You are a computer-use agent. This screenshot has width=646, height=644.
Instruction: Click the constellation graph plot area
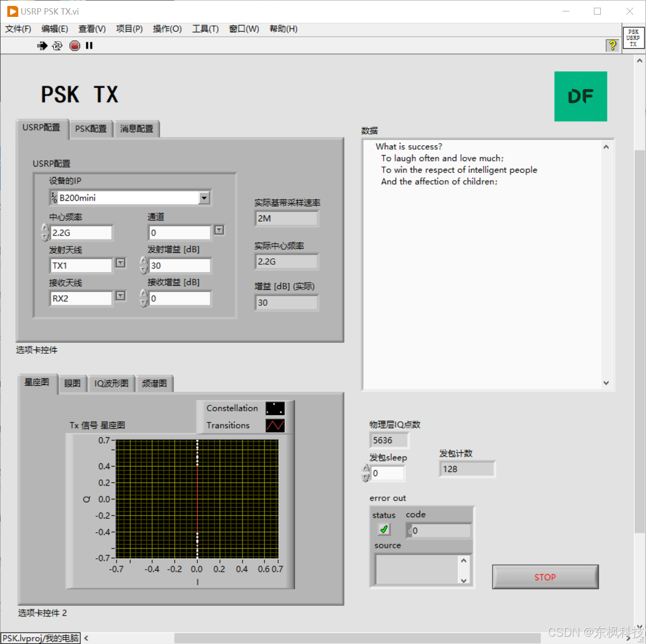[197, 499]
